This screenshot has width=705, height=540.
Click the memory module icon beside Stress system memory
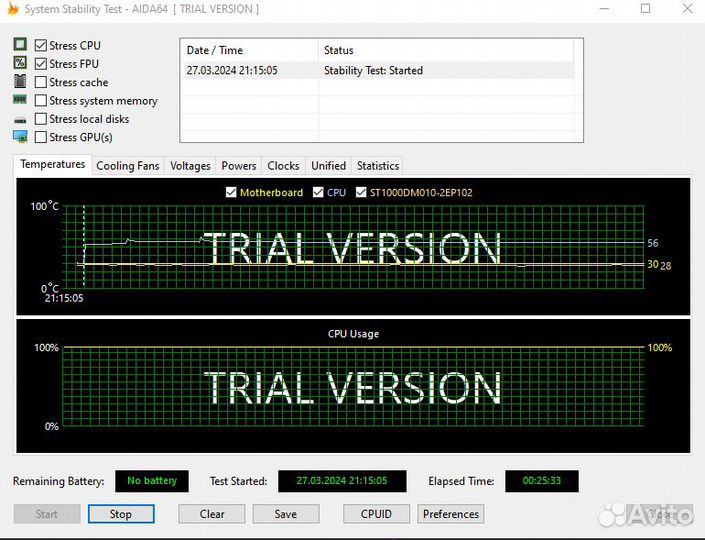20,100
